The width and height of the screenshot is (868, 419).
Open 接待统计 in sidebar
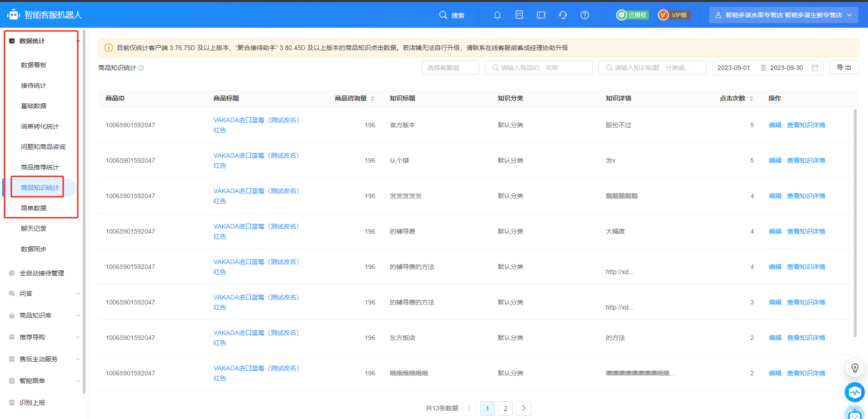click(34, 85)
